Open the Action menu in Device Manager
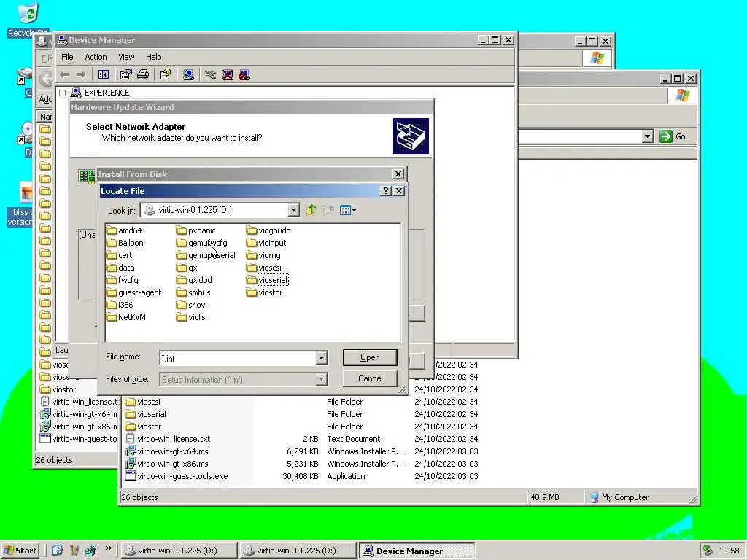 point(96,57)
